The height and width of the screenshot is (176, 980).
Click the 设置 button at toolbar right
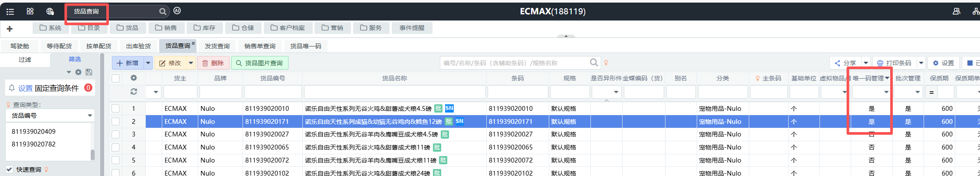[x=944, y=63]
